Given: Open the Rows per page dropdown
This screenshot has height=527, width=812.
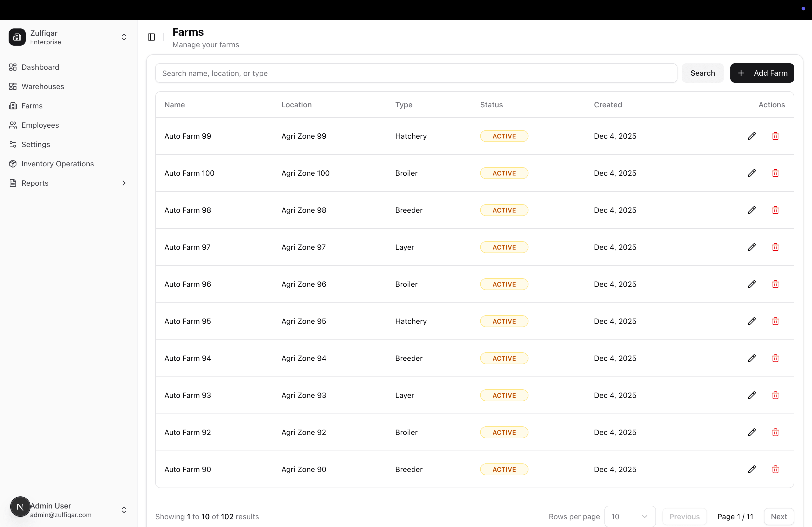Looking at the screenshot, I should (x=629, y=516).
